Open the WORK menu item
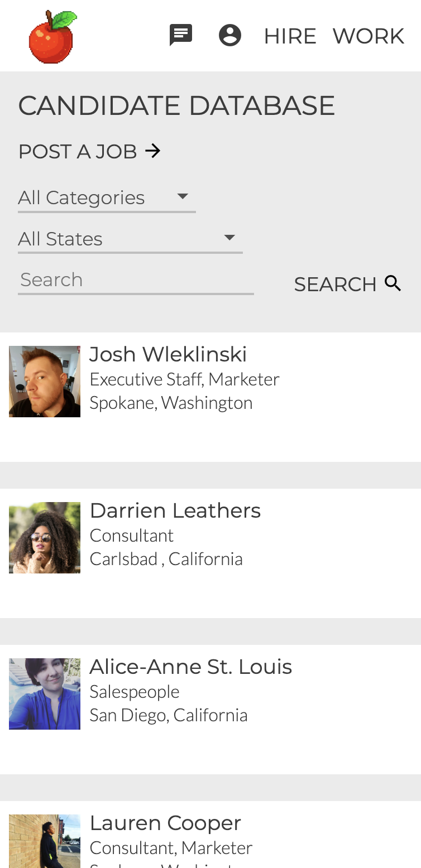Screen dimensions: 421x868 (369, 36)
